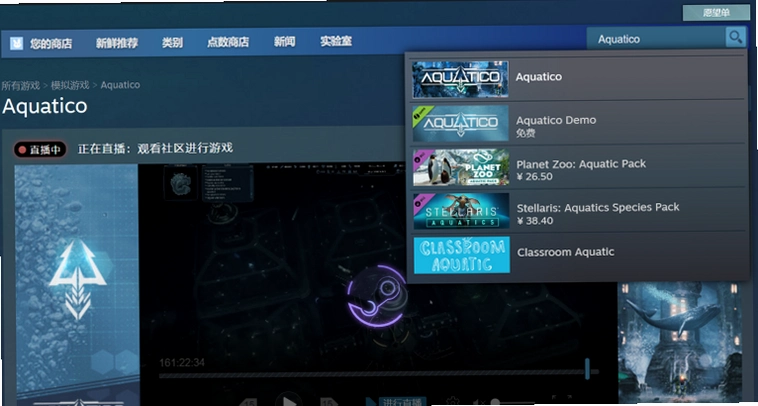Click the magnifier search button
758x406 pixels.
click(x=735, y=37)
